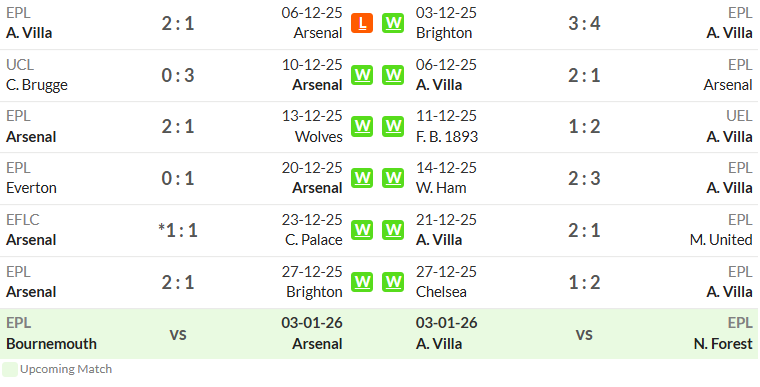Open the 3:4 Brighton vs A. Villa score

(x=584, y=23)
